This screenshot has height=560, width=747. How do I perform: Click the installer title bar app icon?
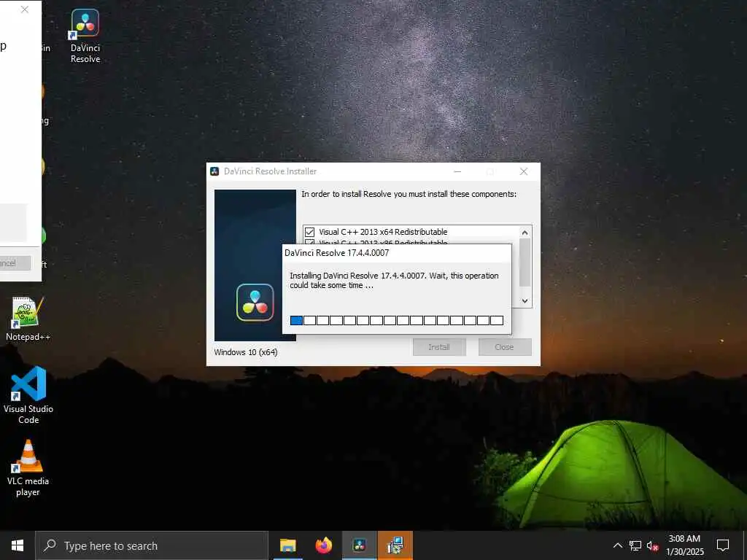pyautogui.click(x=215, y=171)
